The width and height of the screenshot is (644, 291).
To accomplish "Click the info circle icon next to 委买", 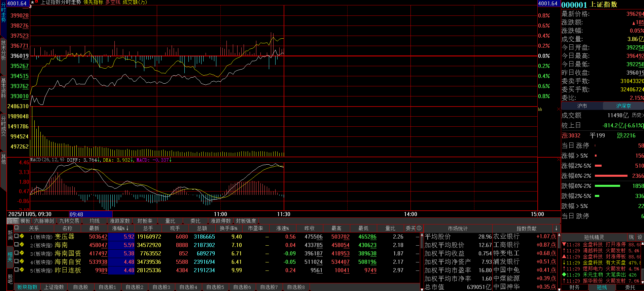I will pos(419,228).
